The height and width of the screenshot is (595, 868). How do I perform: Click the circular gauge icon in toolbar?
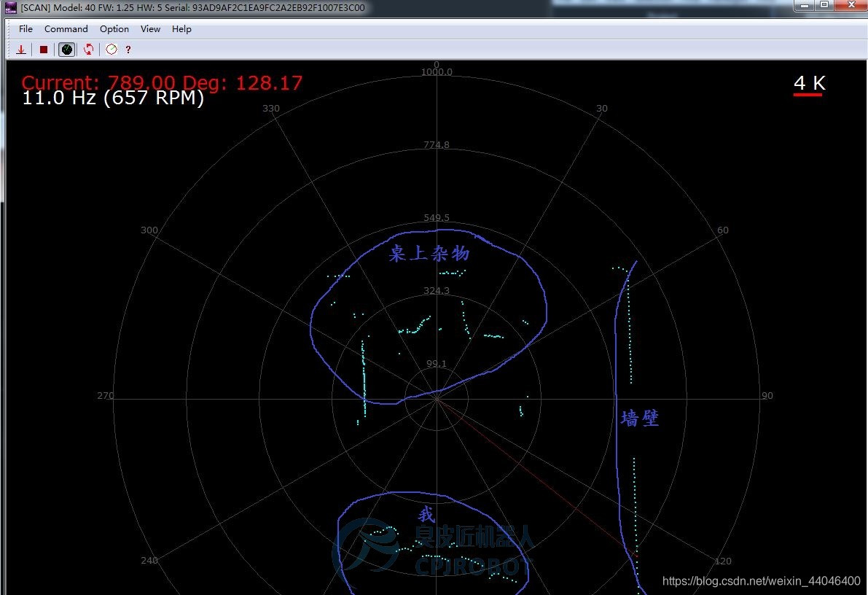click(112, 50)
